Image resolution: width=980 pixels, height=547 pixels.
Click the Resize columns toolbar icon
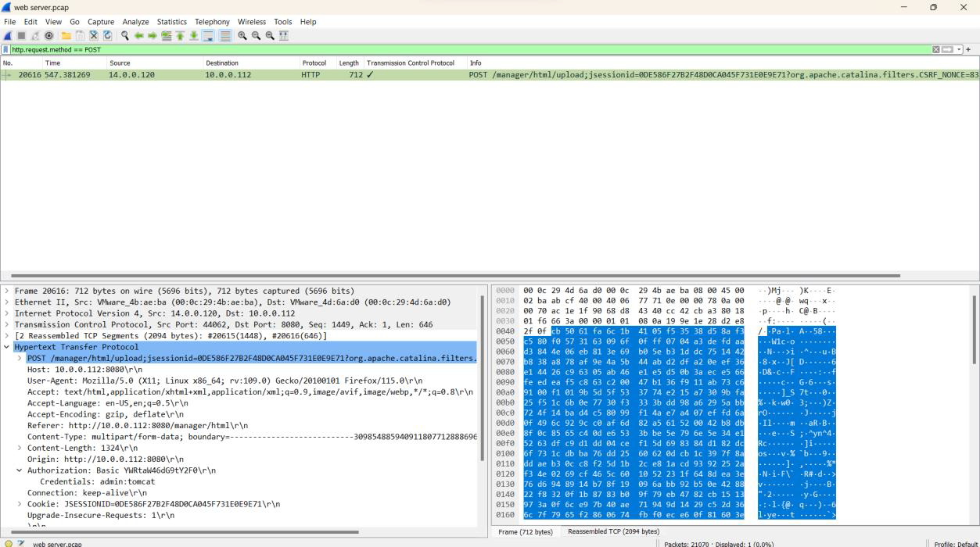click(x=283, y=36)
